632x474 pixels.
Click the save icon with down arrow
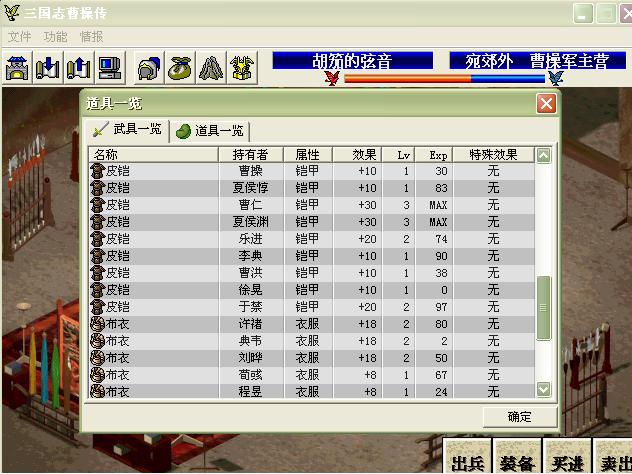[47, 68]
